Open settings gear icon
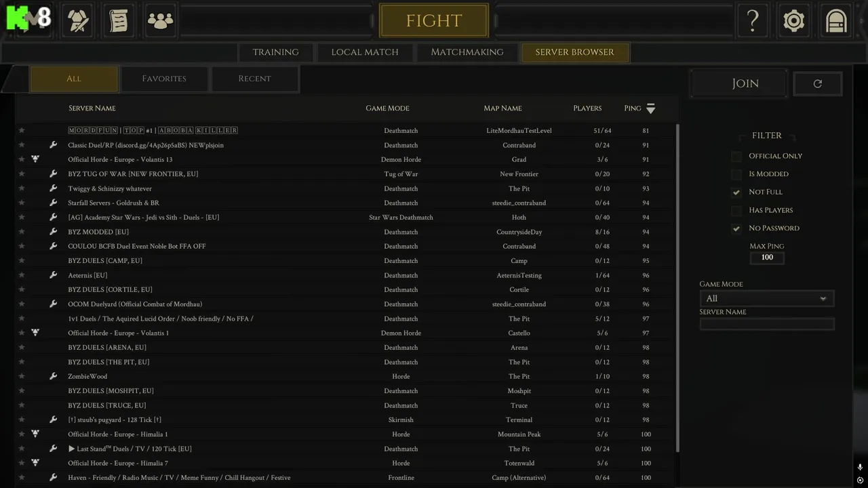 point(793,21)
